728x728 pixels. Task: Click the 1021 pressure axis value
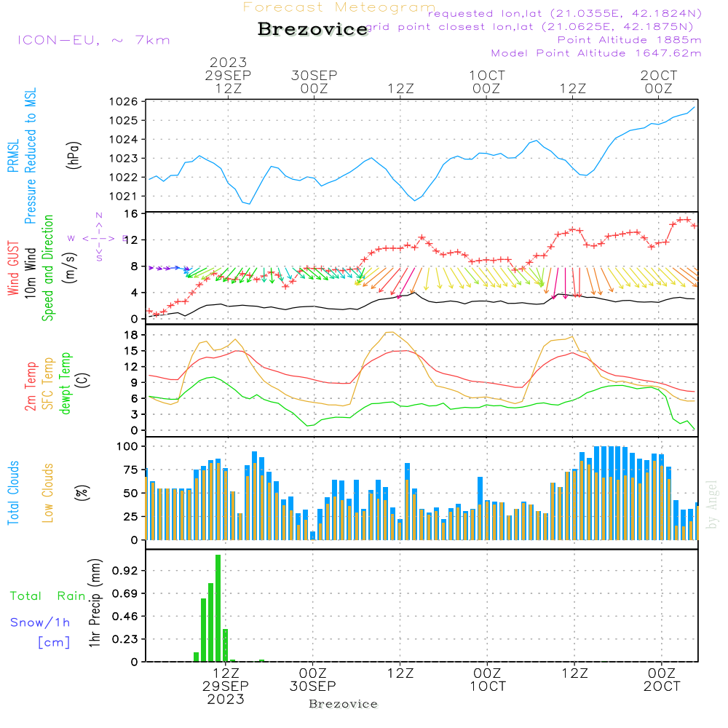click(x=124, y=196)
